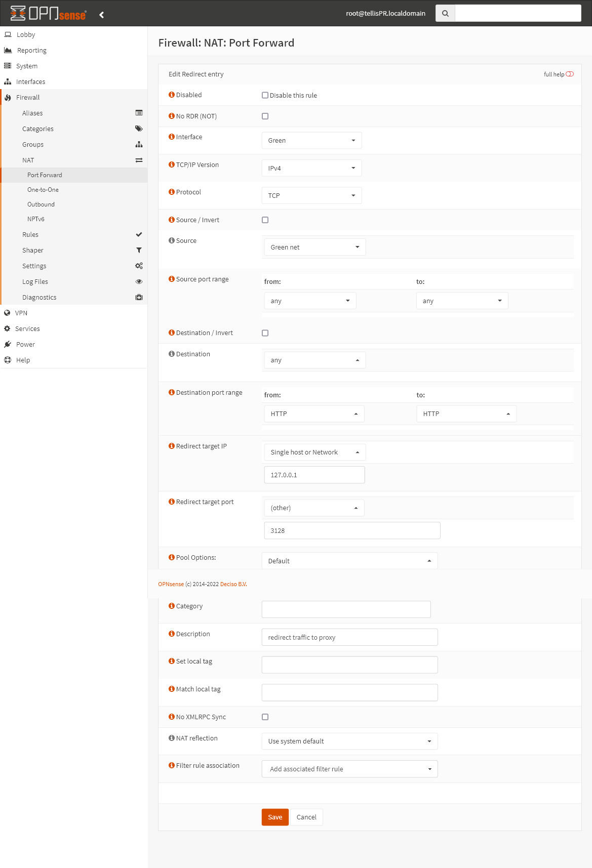Screen dimensions: 592x868
Task: Enable the No XMLRPC Sync checkbox
Action: point(265,717)
